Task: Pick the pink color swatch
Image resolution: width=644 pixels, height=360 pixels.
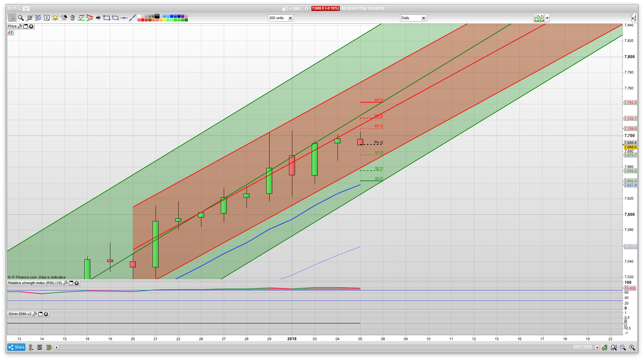Action: coord(186,16)
